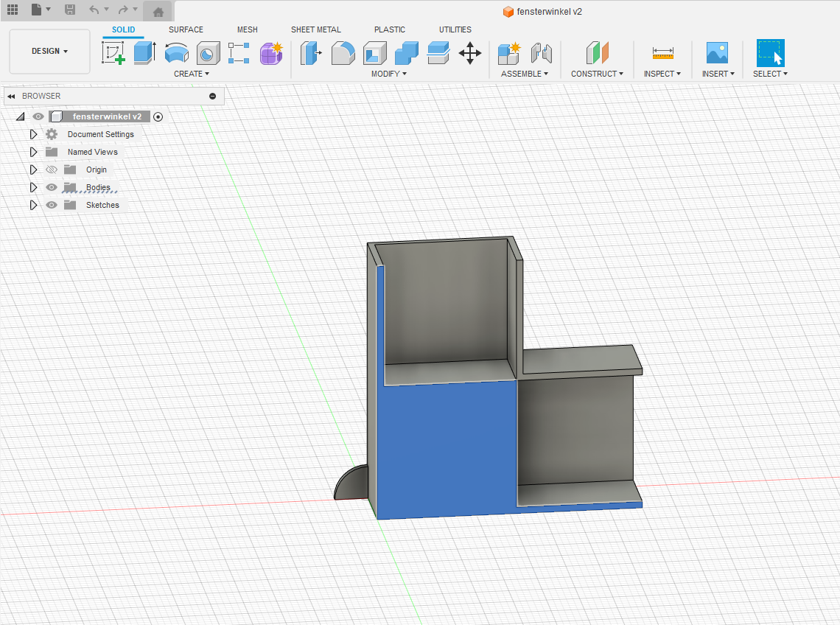Activate the Extrude tool
840x625 pixels.
coord(144,53)
